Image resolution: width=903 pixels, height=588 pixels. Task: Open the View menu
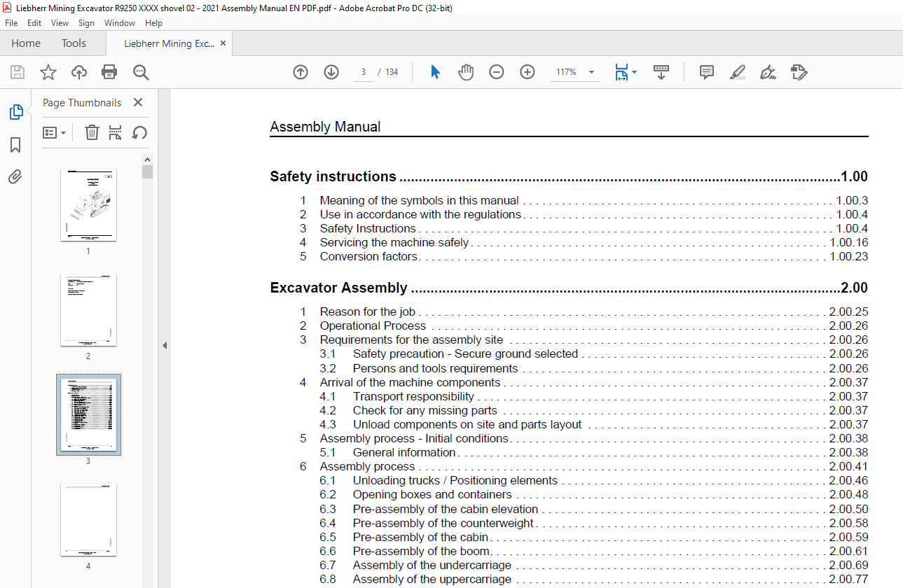click(60, 23)
